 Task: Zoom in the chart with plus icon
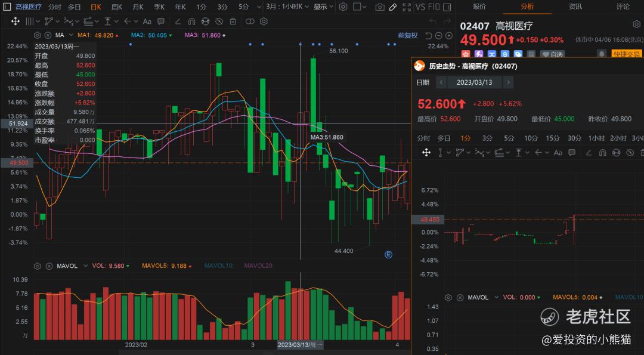pyautogui.click(x=448, y=36)
